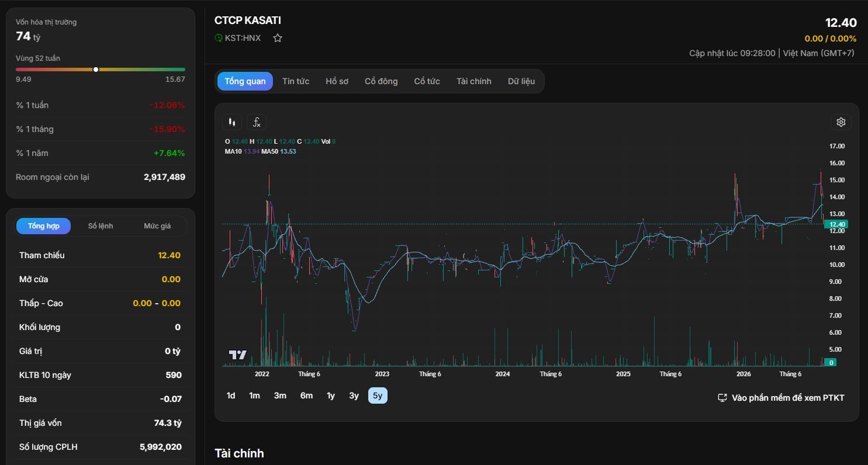Click the Giá trị row label
Viewport: 868px width, 465px height.
pyautogui.click(x=30, y=351)
